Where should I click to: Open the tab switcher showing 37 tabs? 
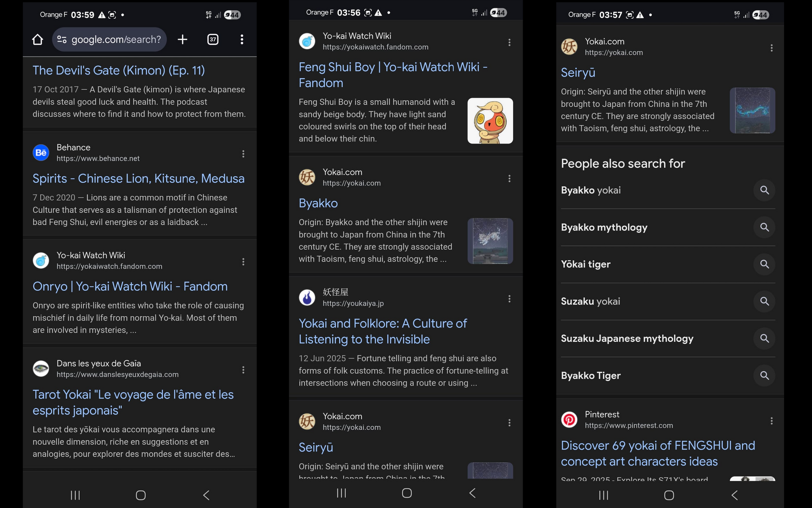[213, 39]
